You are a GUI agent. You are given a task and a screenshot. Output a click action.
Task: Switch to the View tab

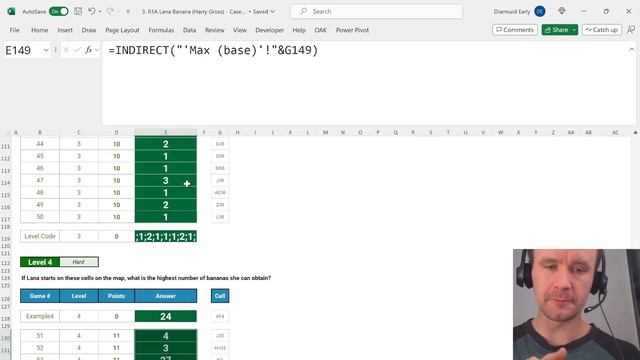click(240, 30)
